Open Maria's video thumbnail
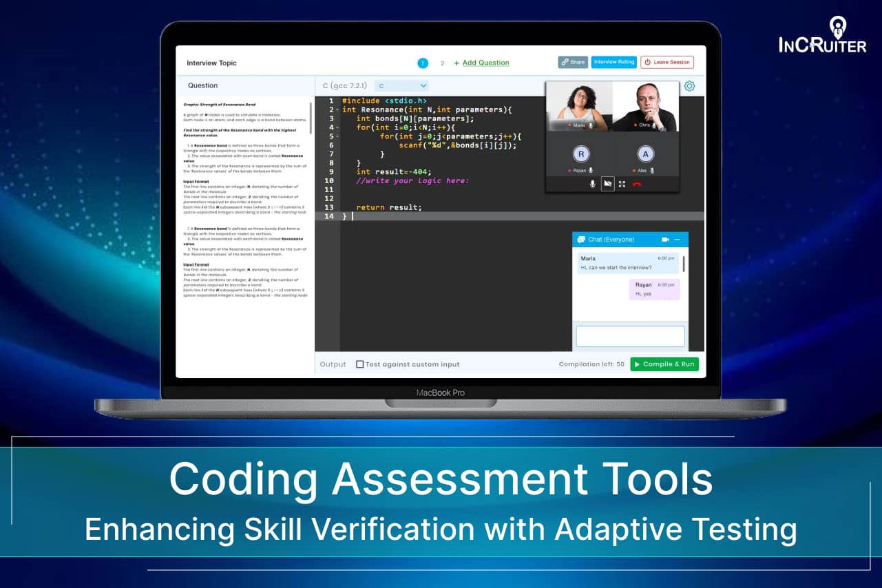This screenshot has width=882, height=588. 579,107
